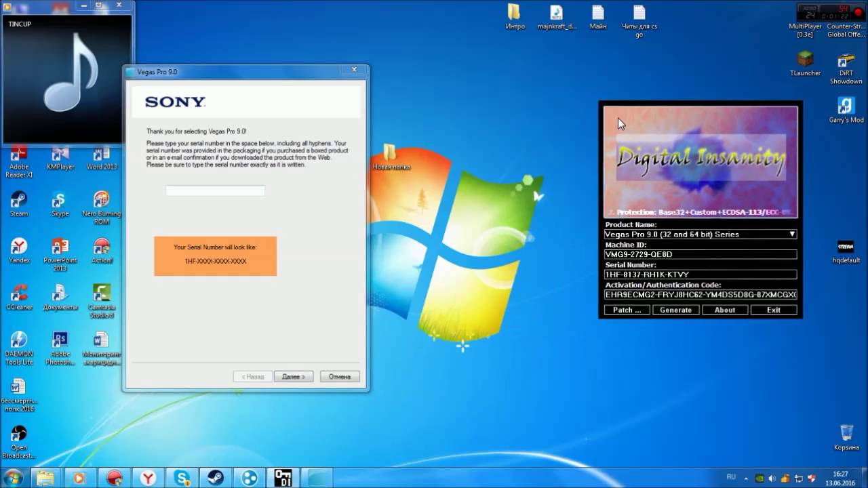Switch to Skype on the taskbar
This screenshot has width=868, height=488.
(182, 478)
